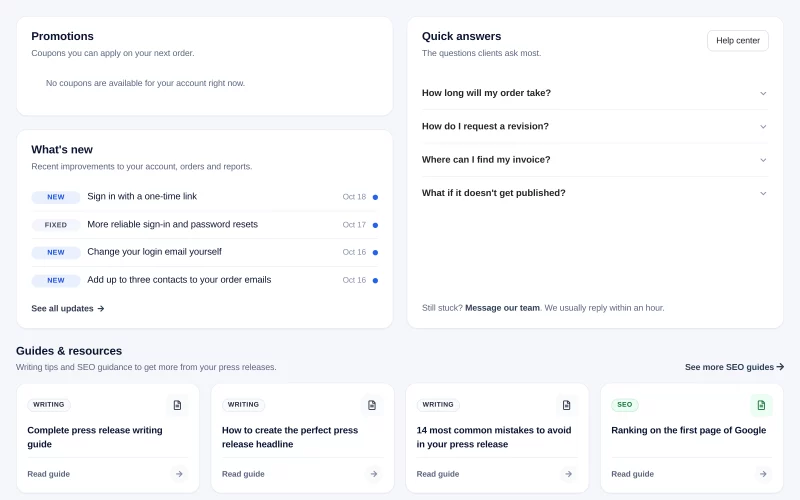The image size is (800, 500).
Task: Click WRITING tag on 14 common mistakes card
Action: (438, 405)
